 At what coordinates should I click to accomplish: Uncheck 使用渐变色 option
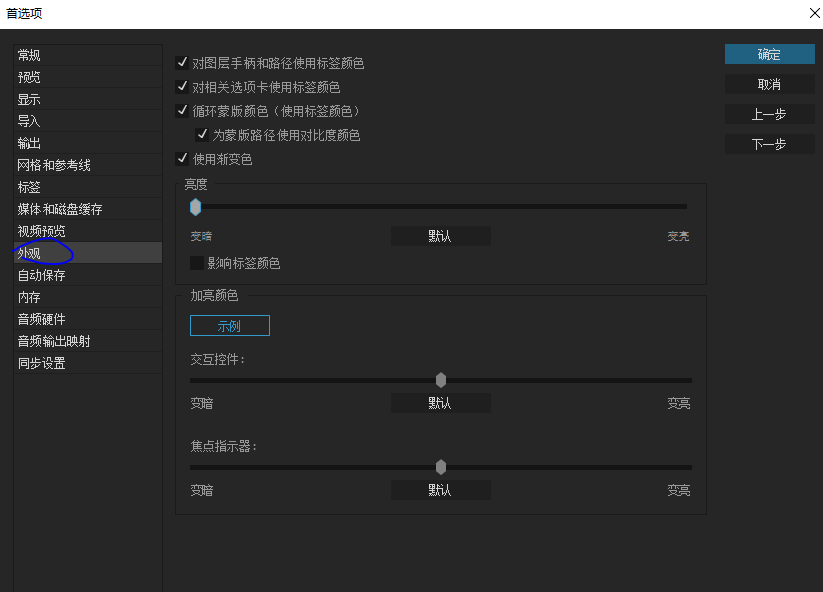click(182, 158)
